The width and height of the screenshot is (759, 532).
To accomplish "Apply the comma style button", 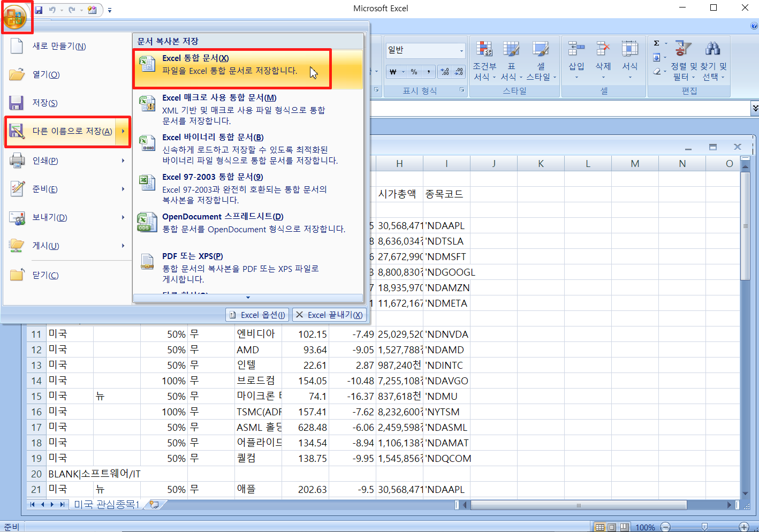I will [429, 72].
